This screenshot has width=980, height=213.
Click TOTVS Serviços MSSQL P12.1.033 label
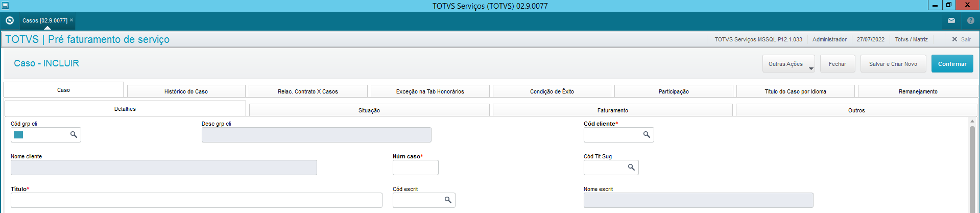[x=758, y=39]
